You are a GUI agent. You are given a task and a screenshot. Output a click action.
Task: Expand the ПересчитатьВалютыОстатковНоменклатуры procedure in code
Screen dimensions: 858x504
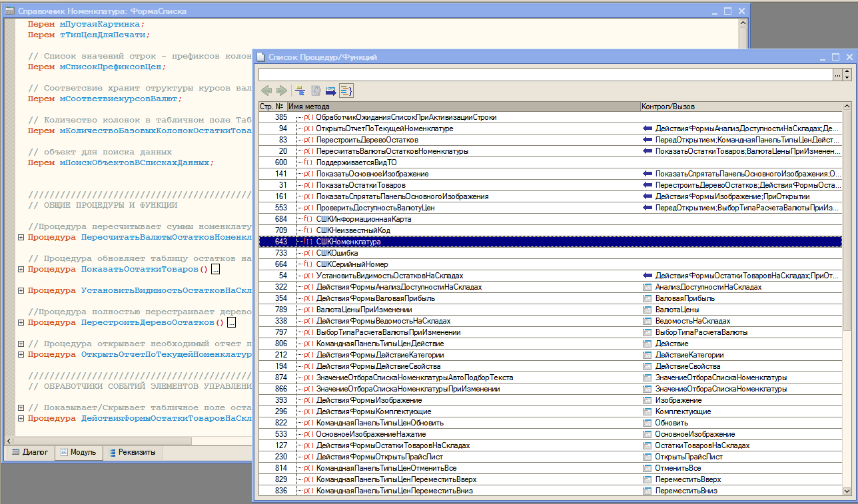point(21,237)
